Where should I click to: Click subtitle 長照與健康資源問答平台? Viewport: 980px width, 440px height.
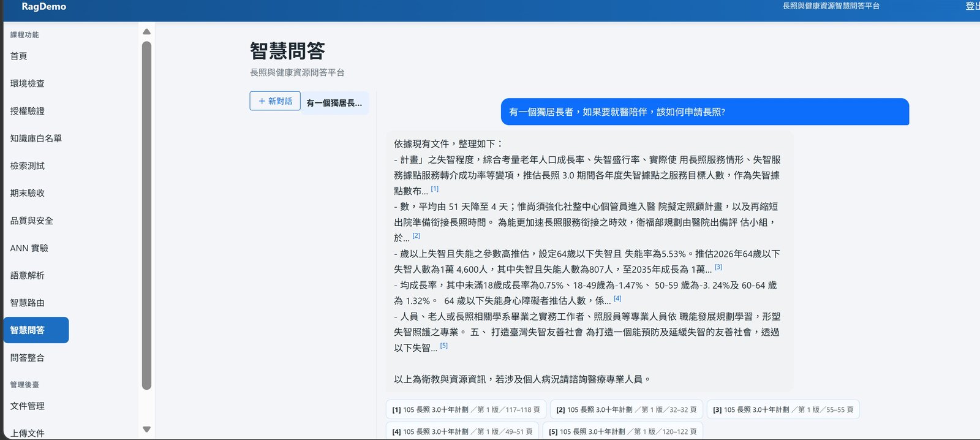pos(297,72)
